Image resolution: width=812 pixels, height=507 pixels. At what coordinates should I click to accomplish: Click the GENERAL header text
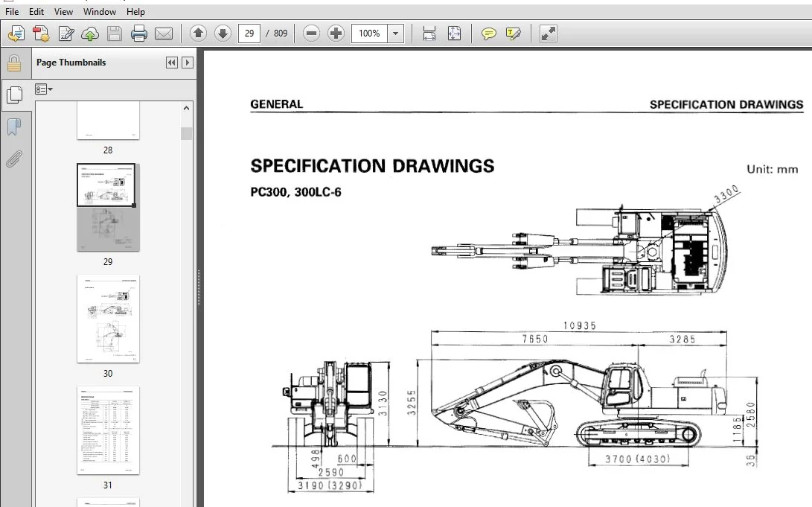(x=277, y=104)
